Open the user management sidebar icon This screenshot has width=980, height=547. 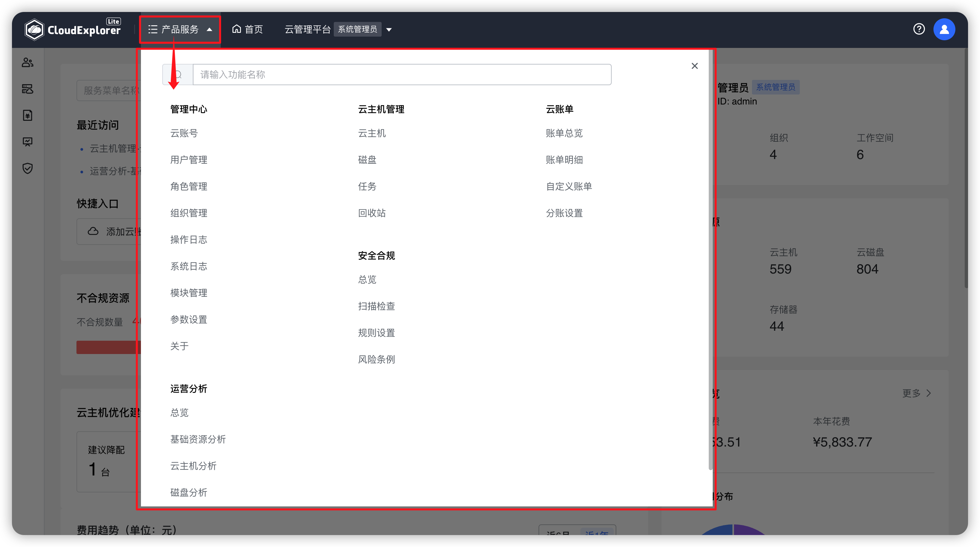click(27, 63)
